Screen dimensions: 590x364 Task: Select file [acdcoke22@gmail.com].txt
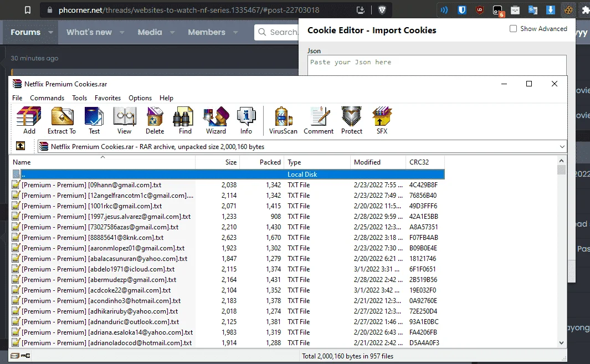228,290
